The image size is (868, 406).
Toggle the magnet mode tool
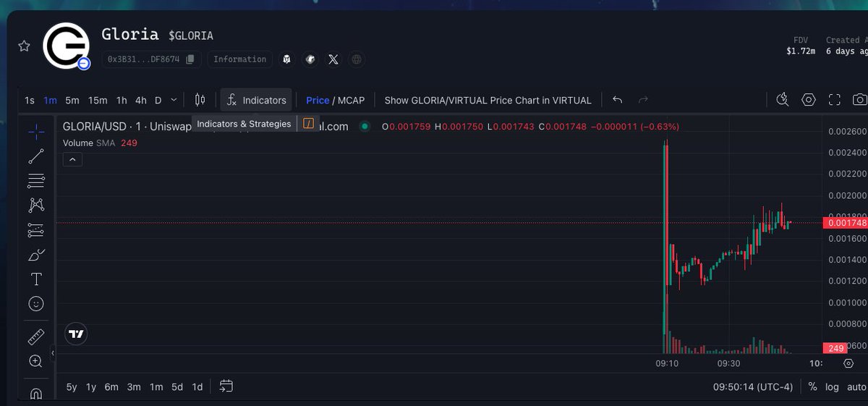(36, 393)
